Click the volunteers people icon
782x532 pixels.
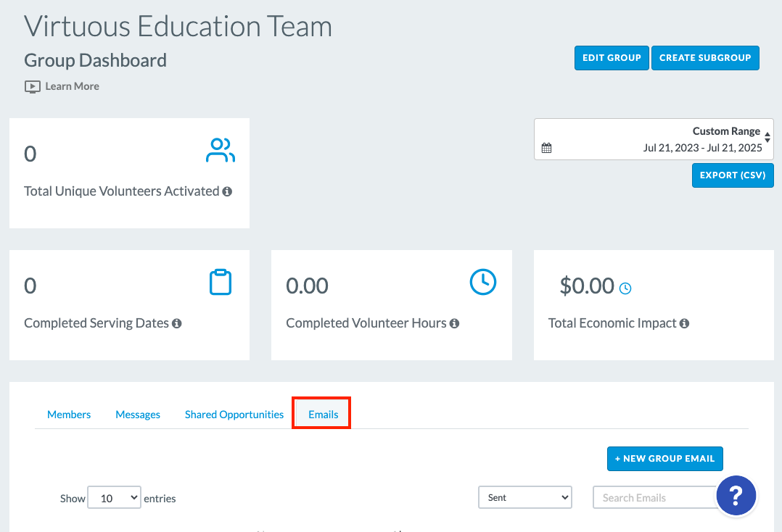coord(221,151)
